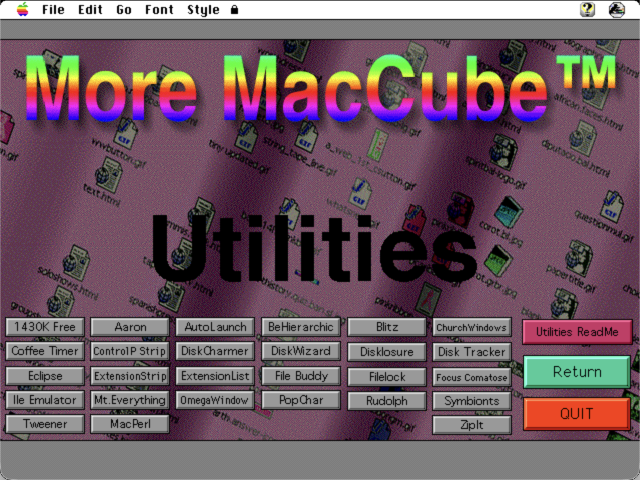Open the Utilities ReadMe

577,332
